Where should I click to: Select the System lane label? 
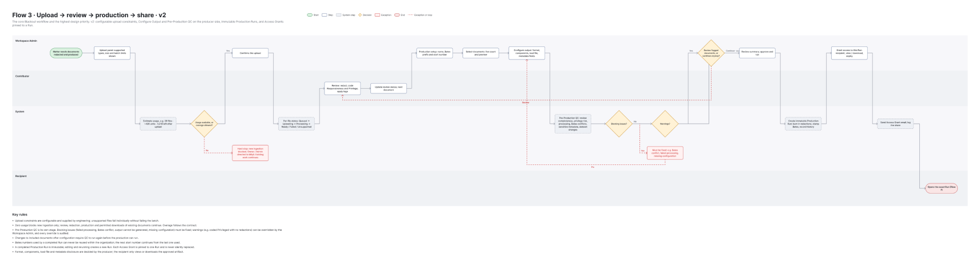point(19,111)
